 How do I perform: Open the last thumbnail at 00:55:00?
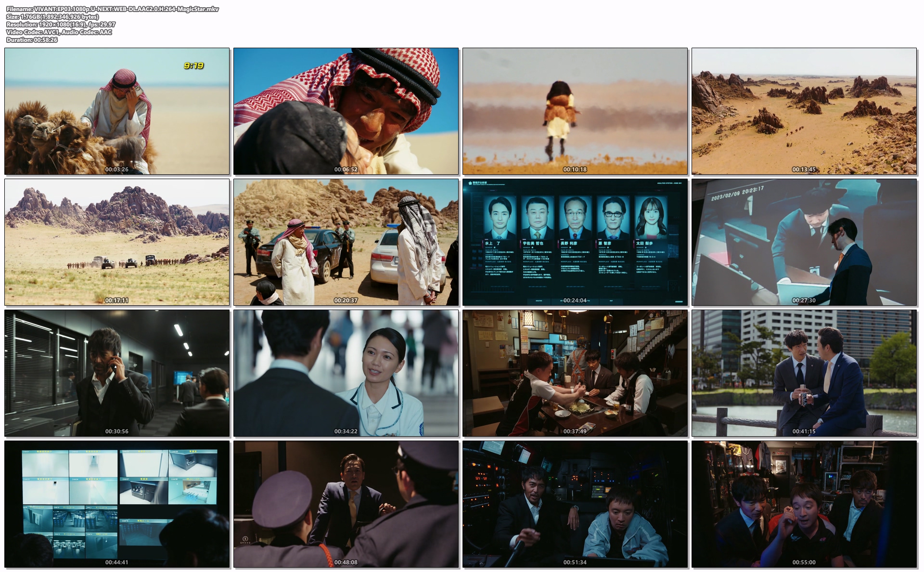click(804, 504)
